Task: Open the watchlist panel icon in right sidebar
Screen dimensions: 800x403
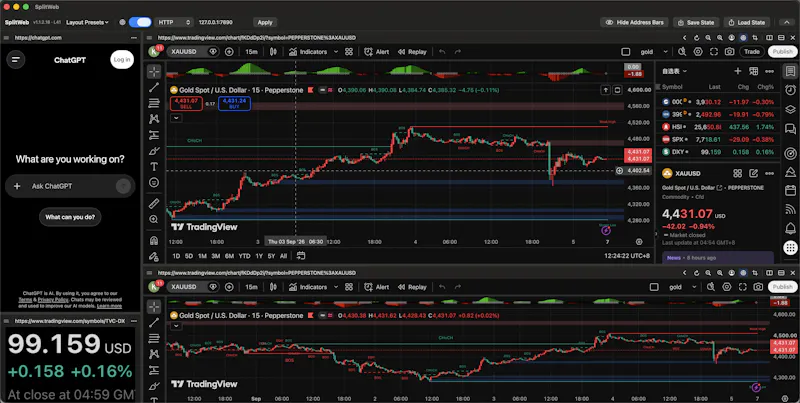Action: click(x=790, y=71)
